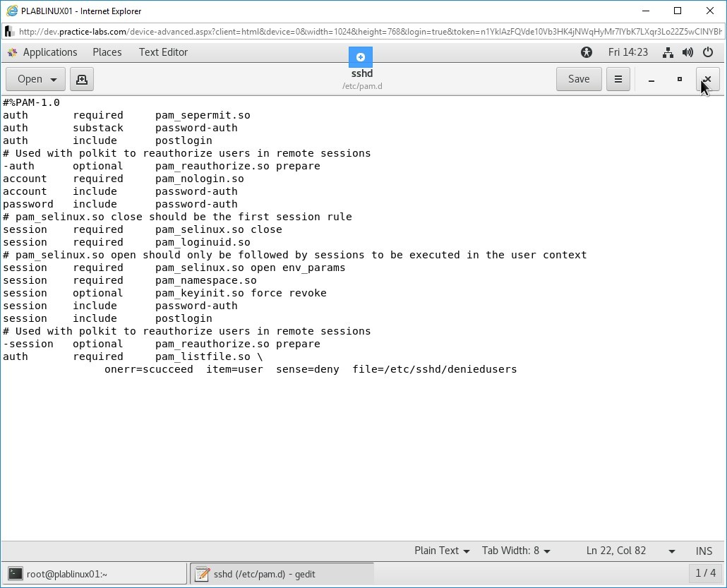Open the Text Editor menu
Image resolution: width=727 pixels, height=588 pixels.
163,52
